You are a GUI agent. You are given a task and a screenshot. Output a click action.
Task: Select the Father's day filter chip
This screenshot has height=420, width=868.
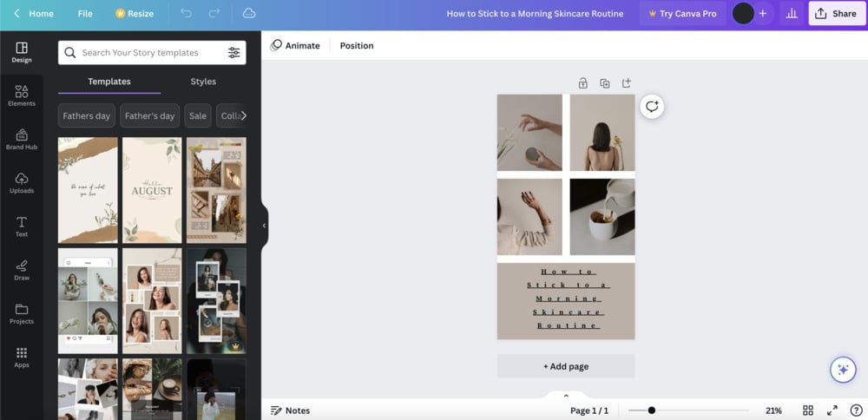click(x=149, y=115)
